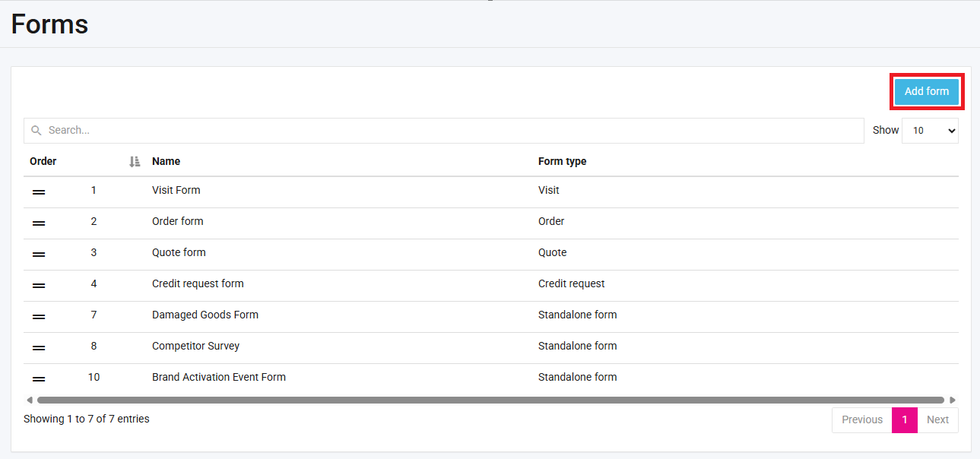The image size is (980, 459).
Task: Click the Add form button
Action: [926, 91]
